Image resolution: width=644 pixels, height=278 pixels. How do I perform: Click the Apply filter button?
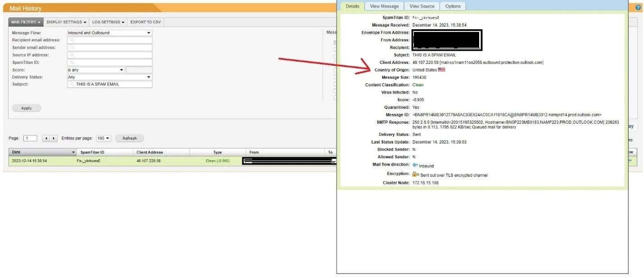tap(26, 108)
